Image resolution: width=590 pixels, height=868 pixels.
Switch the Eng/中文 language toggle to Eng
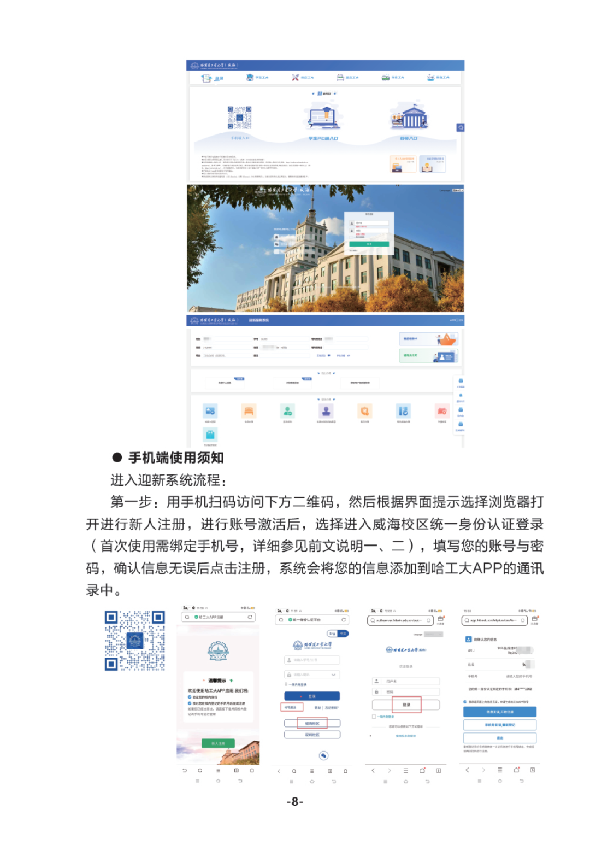click(x=332, y=634)
